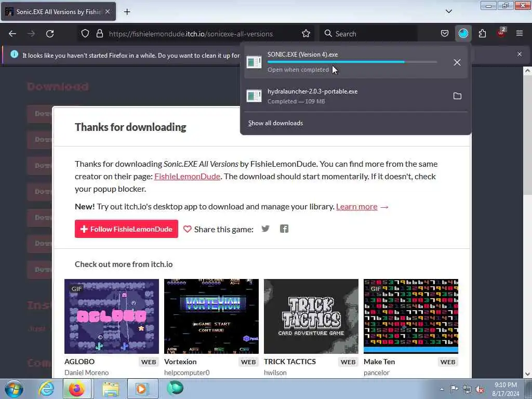Select the Sonic.EXE All Versions tab
Image resolution: width=532 pixels, height=399 pixels.
[58, 12]
